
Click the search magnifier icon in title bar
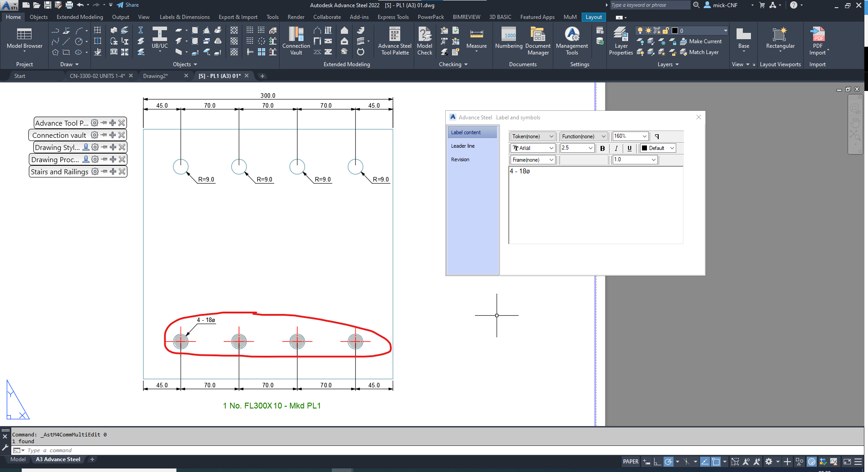pos(696,5)
